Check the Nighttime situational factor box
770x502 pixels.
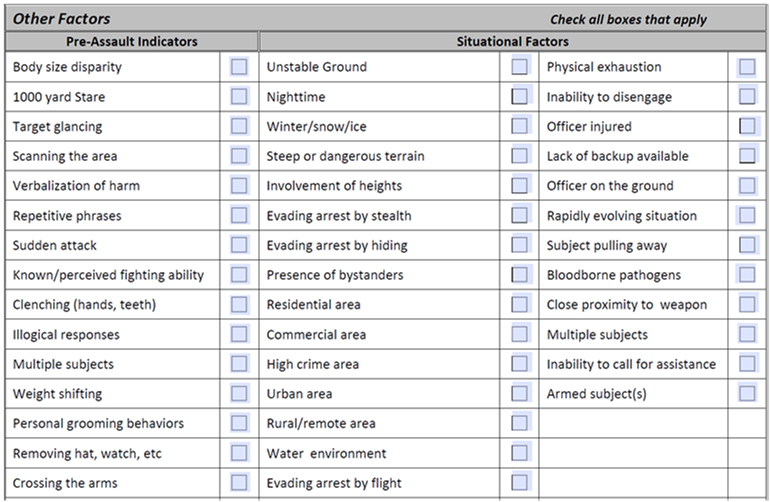(520, 97)
